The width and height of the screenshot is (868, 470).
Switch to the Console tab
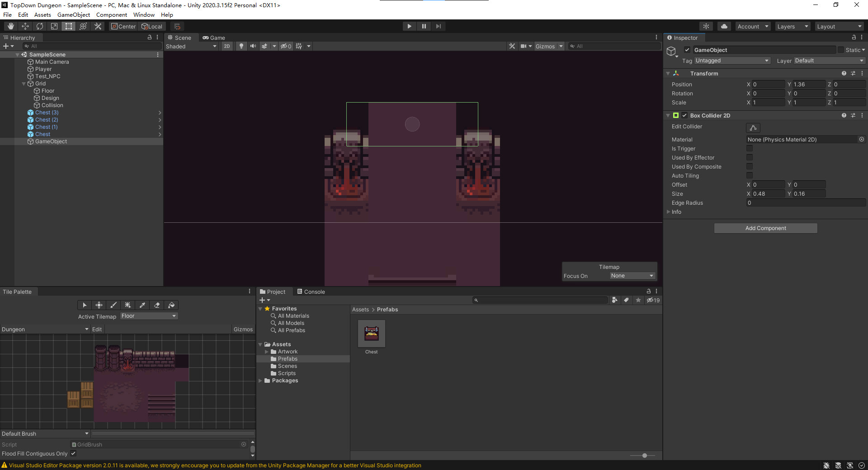point(311,291)
